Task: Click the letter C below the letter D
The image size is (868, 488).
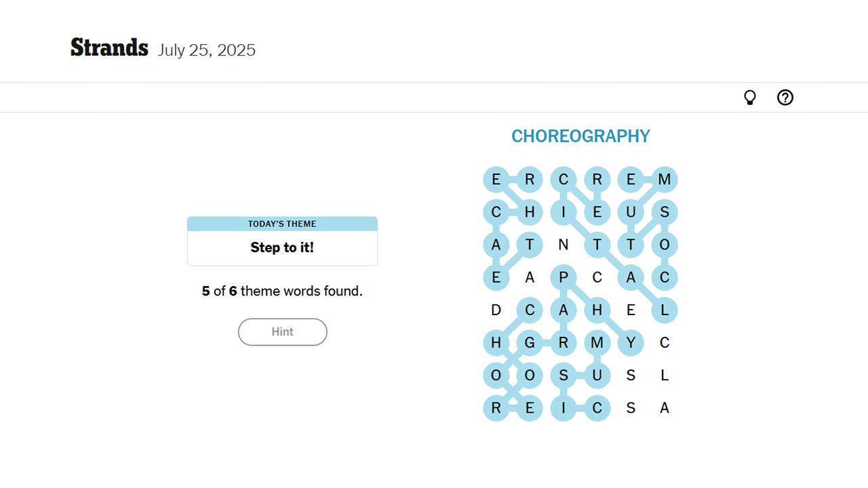Action: click(x=530, y=310)
